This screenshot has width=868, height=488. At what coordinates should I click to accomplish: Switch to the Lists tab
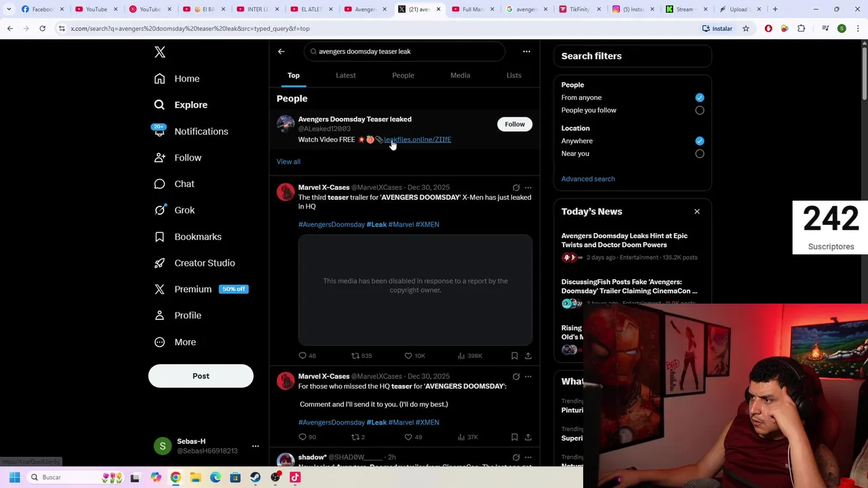[514, 75]
